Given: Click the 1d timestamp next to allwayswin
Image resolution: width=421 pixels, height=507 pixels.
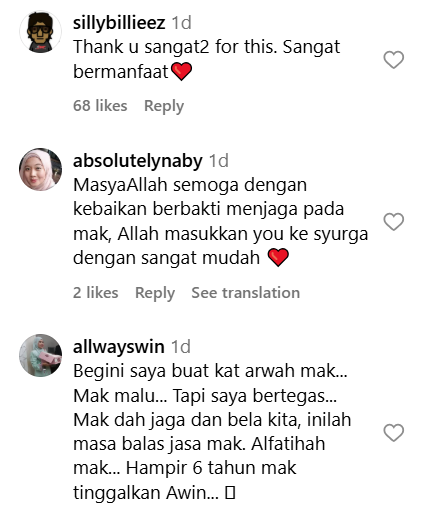Looking at the screenshot, I should tap(181, 347).
